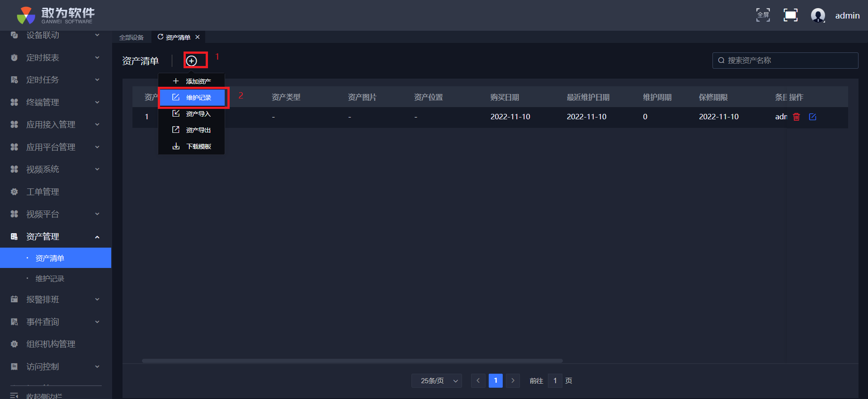Go to the previous page arrow
The height and width of the screenshot is (399, 868).
point(478,381)
